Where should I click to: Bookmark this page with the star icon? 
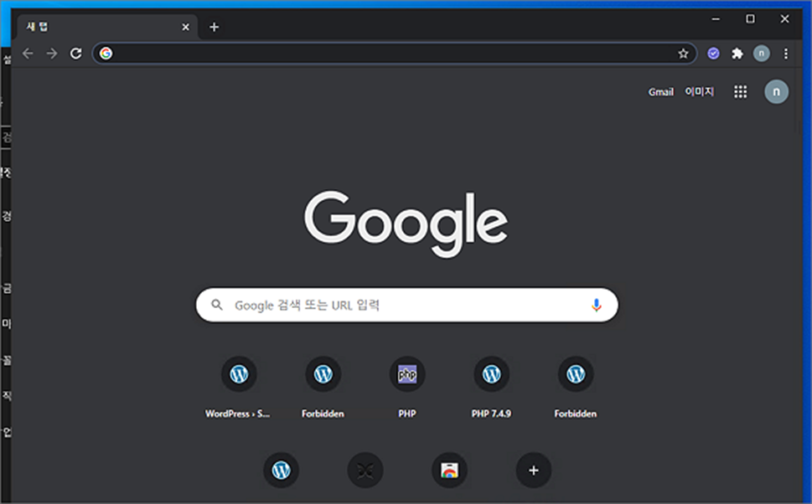683,54
